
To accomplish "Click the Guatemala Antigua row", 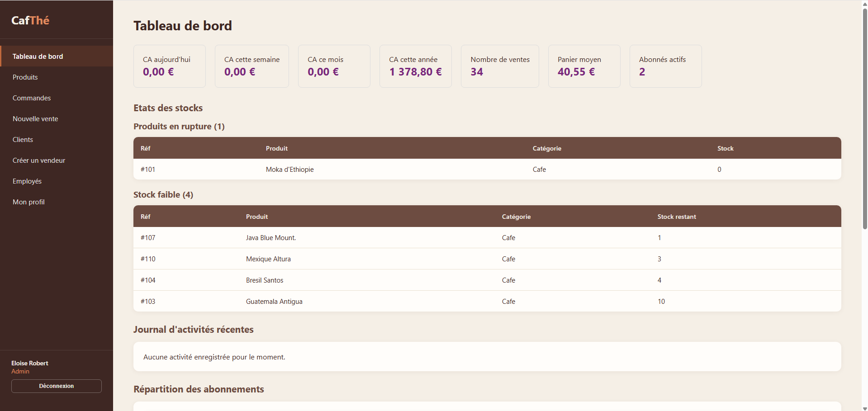I will tap(487, 301).
